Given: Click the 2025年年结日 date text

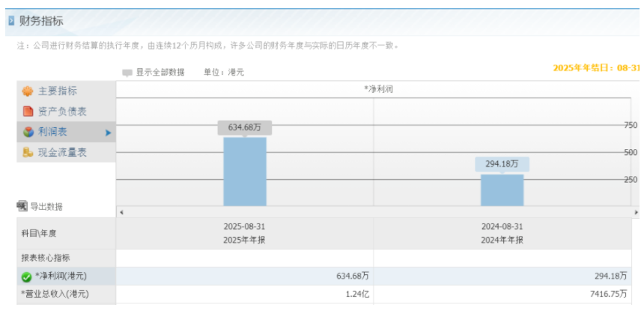Looking at the screenshot, I should tap(596, 68).
